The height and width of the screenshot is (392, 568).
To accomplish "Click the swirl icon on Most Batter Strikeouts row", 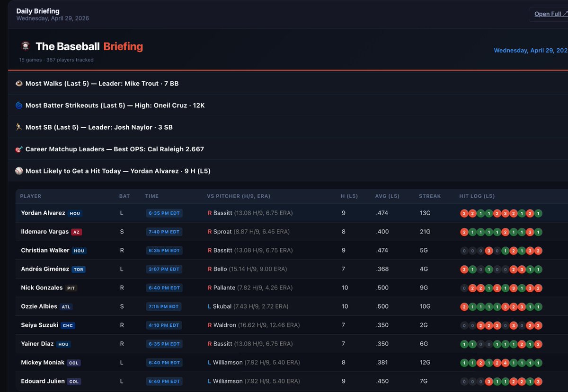I will click(19, 105).
